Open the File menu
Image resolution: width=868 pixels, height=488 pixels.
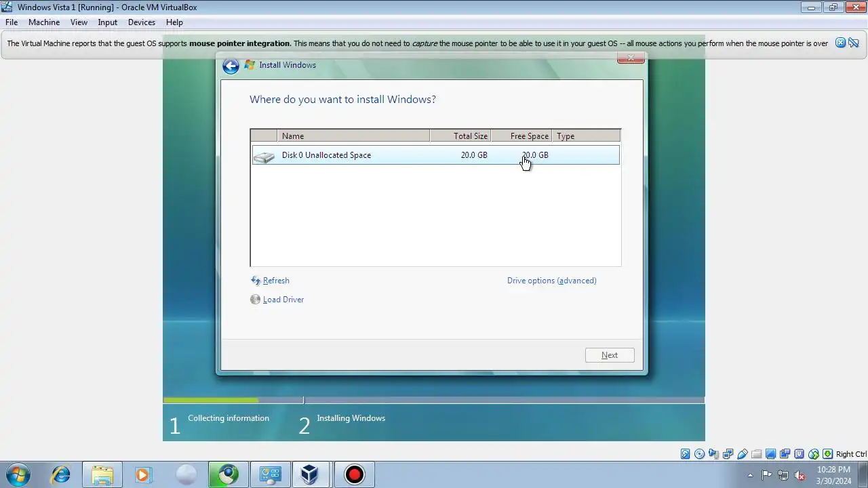[12, 22]
